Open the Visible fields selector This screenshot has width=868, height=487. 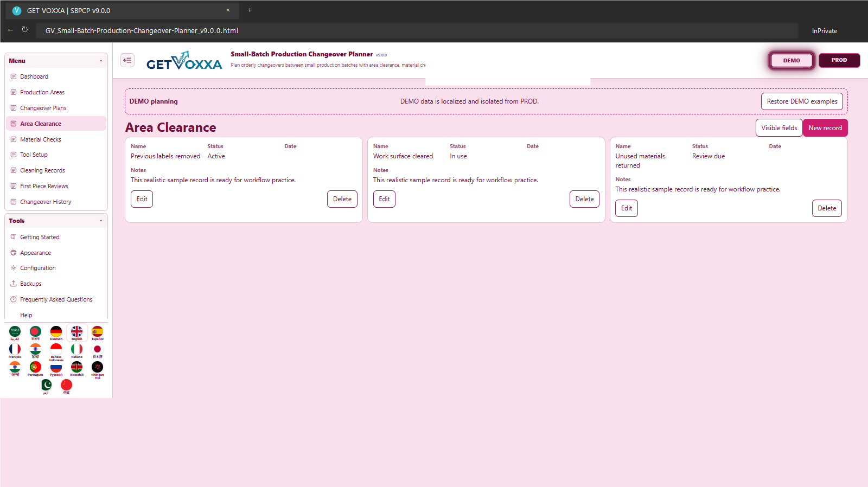[779, 128]
